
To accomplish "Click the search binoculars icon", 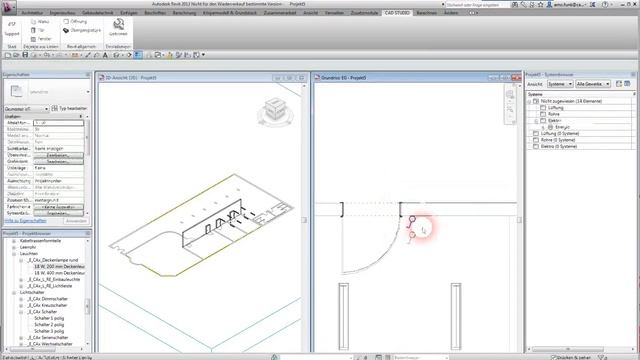I will [x=515, y=4].
